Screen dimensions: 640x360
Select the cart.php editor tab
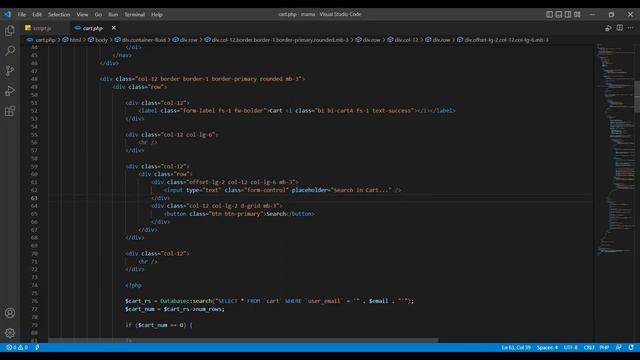[92, 28]
